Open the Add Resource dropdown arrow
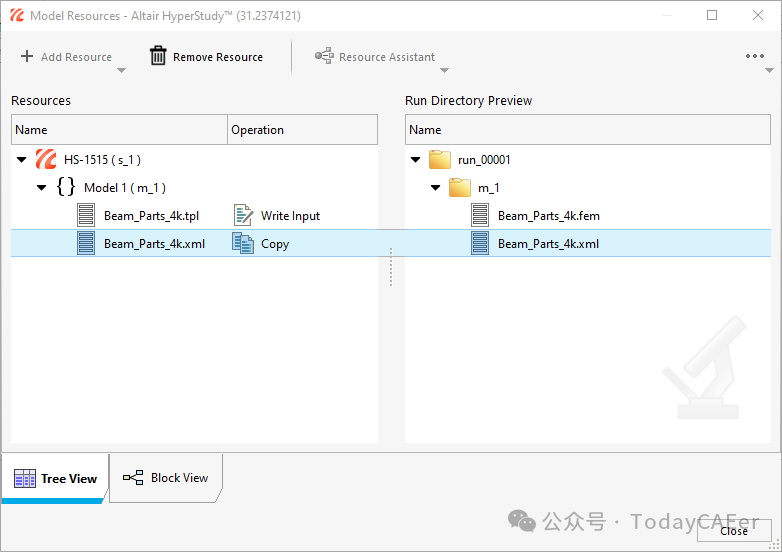782x552 pixels. pos(121,70)
